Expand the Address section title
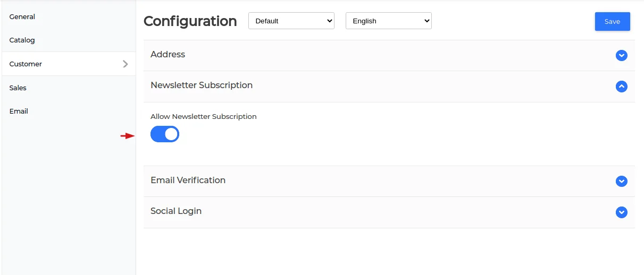Image resolution: width=644 pixels, height=275 pixels. click(168, 55)
